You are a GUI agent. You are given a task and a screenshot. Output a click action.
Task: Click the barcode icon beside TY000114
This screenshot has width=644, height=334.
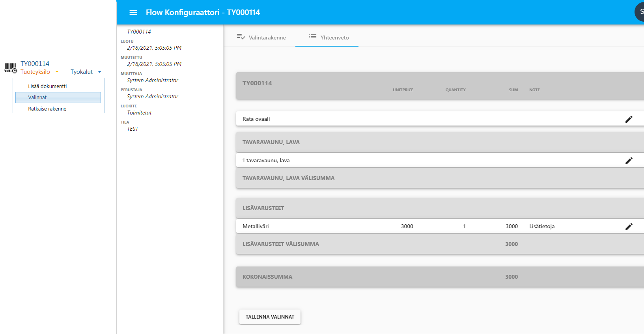pos(10,68)
